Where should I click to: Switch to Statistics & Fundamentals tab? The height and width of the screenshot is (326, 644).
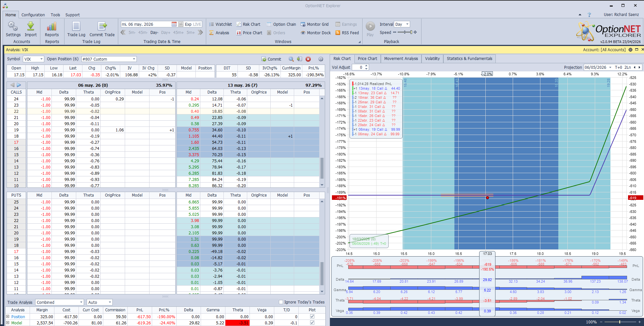tap(469, 59)
